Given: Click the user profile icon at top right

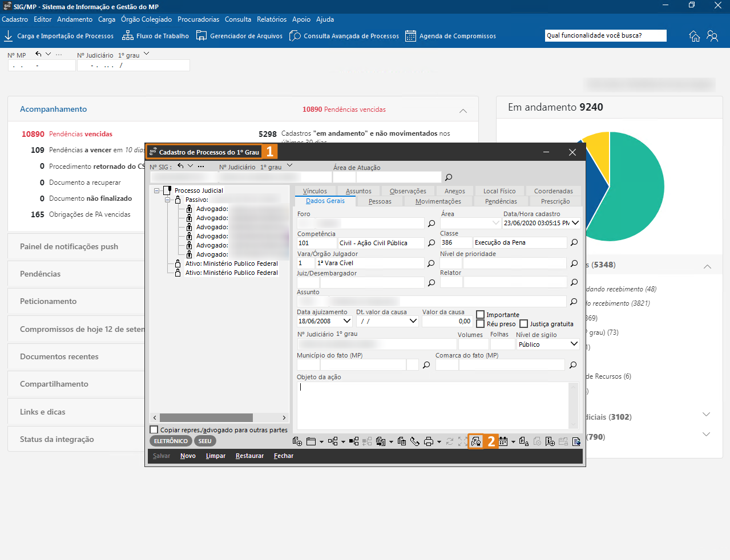Looking at the screenshot, I should (x=712, y=36).
